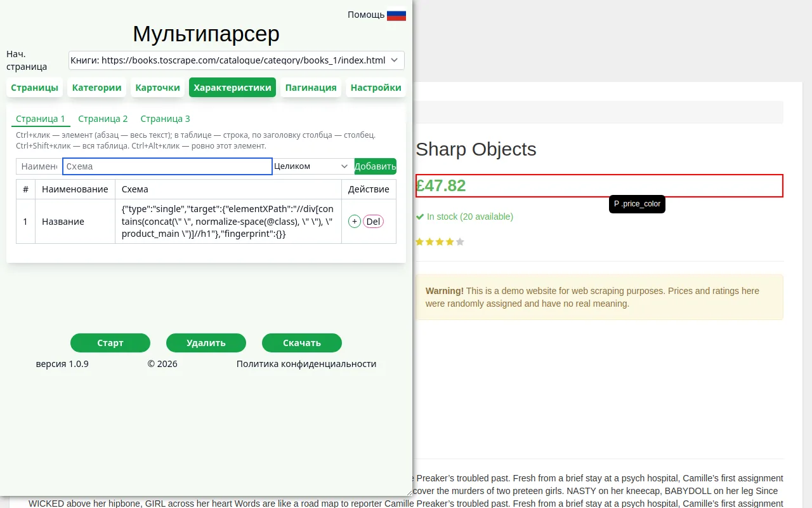Click the star rating under In stock
The height and width of the screenshot is (508, 812).
[x=440, y=242]
